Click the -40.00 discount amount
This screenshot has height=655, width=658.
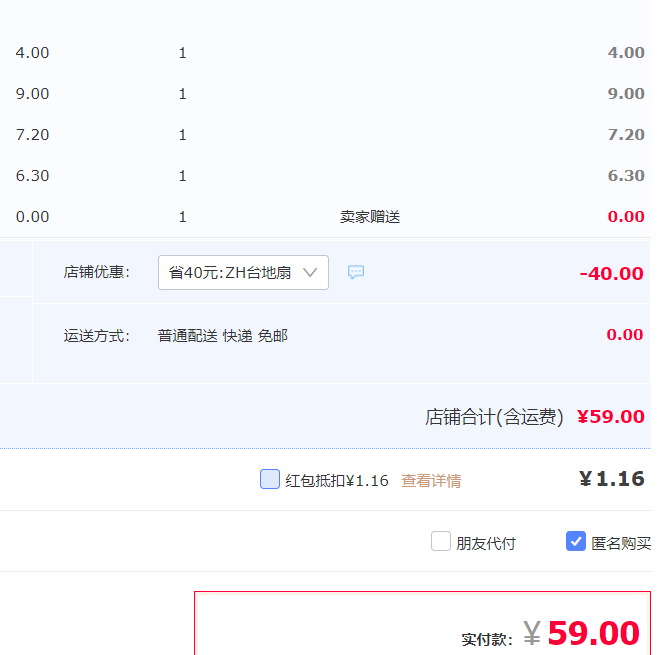(611, 274)
